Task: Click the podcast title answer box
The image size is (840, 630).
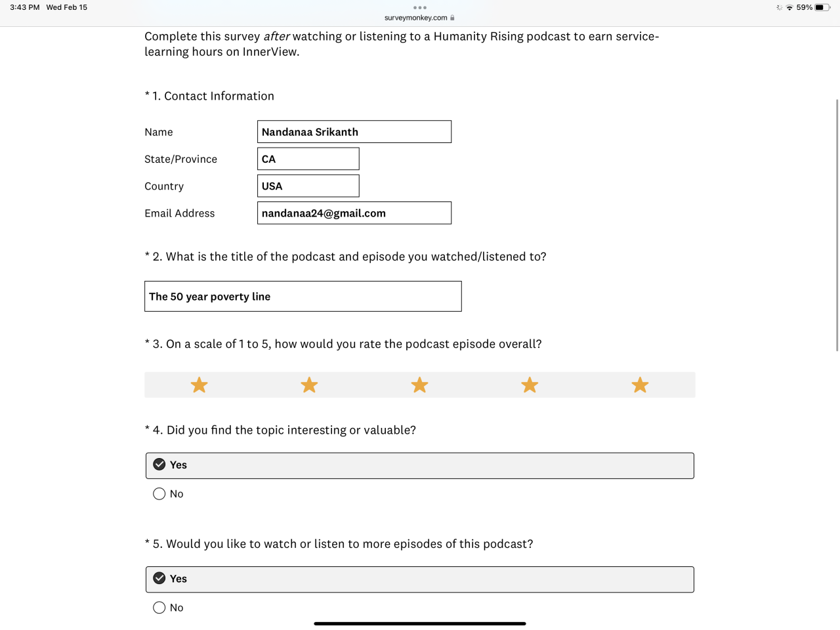Action: [303, 297]
